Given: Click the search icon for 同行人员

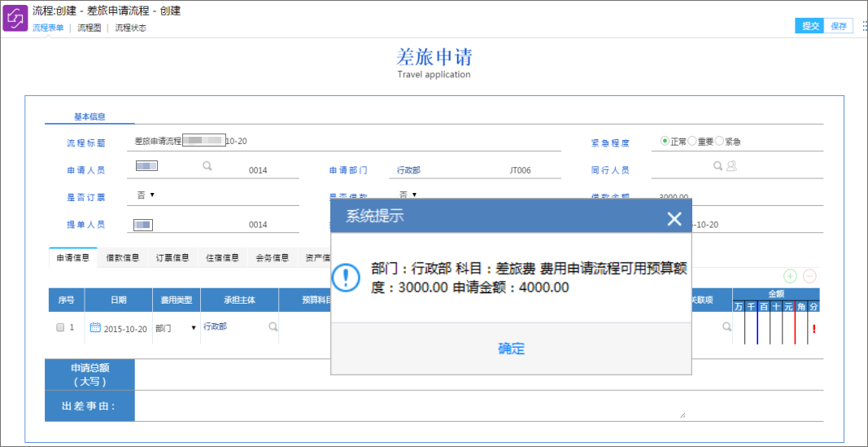Looking at the screenshot, I should pos(718,165).
